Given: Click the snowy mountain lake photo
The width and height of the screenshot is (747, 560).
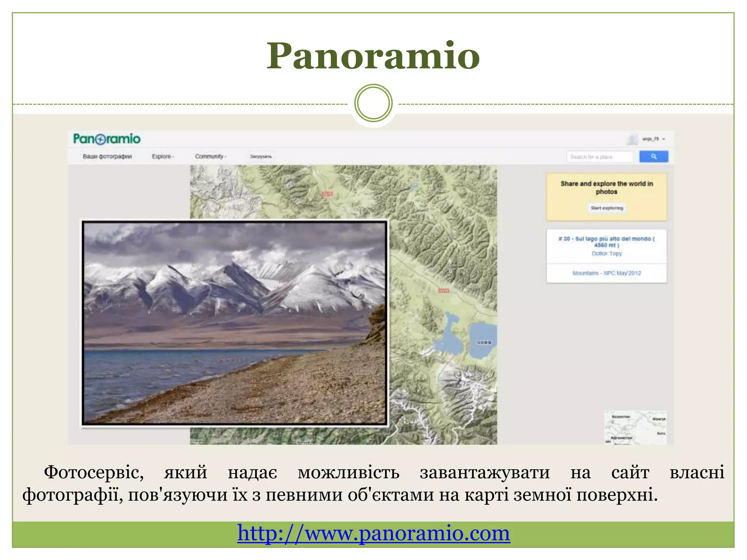Looking at the screenshot, I should pyautogui.click(x=235, y=323).
